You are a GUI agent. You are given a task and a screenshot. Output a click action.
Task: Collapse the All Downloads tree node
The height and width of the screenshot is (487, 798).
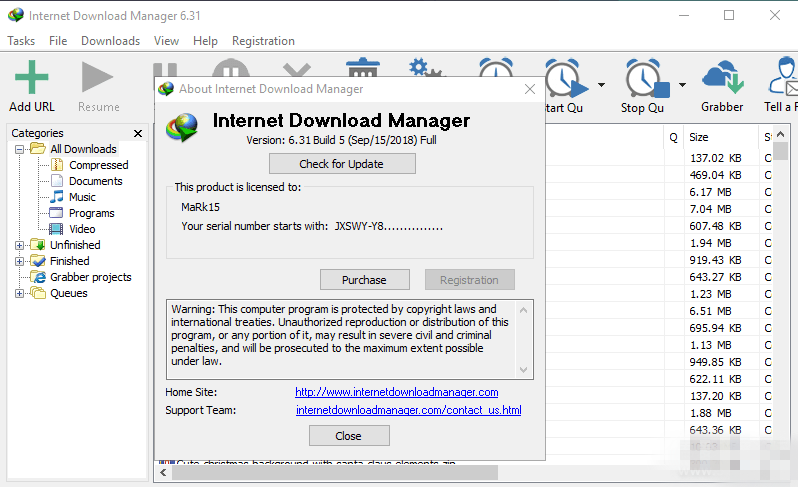pyautogui.click(x=19, y=149)
